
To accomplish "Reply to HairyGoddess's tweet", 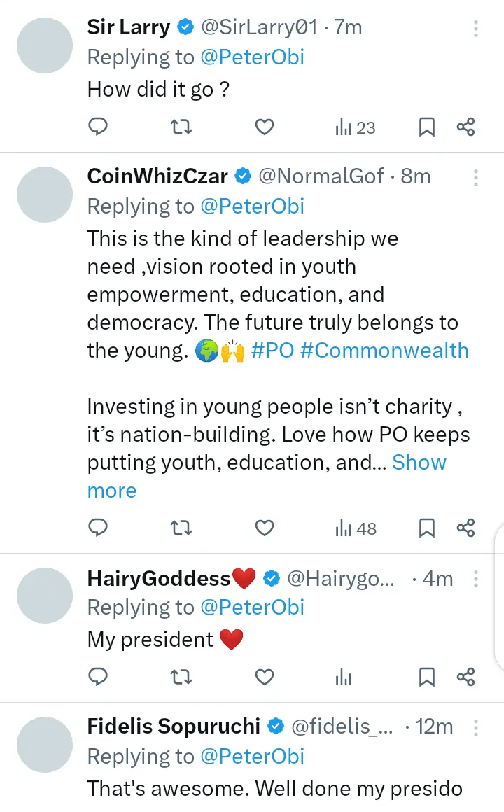I will coord(99,677).
